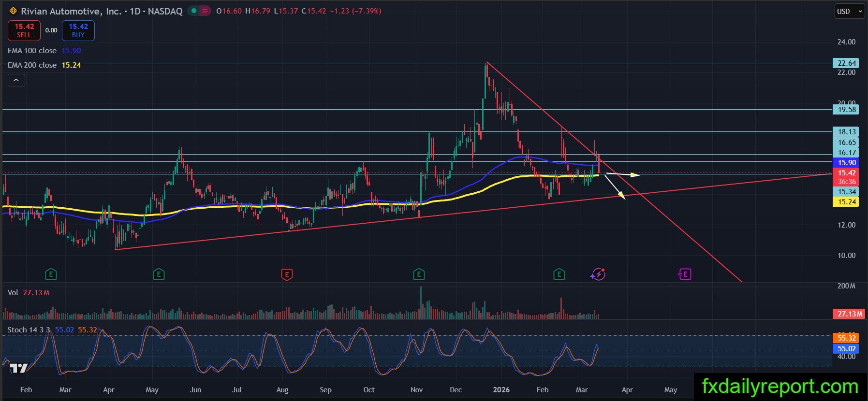868x401 pixels.
Task: Click the Dec label on the time axis
Action: pos(456,390)
